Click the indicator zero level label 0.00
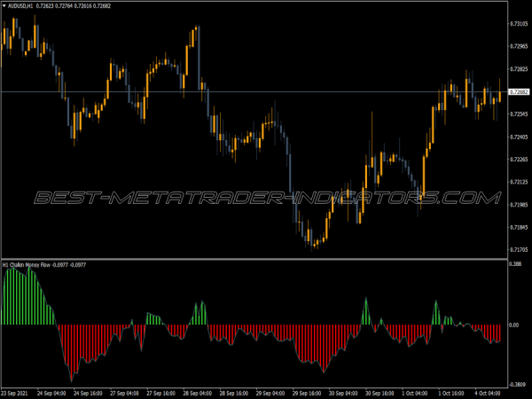 coord(514,325)
